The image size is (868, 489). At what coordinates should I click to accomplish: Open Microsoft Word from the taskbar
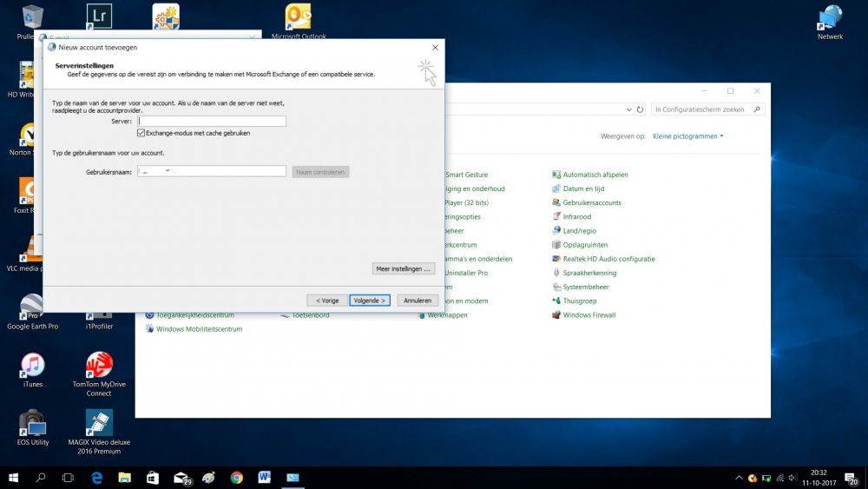(265, 478)
